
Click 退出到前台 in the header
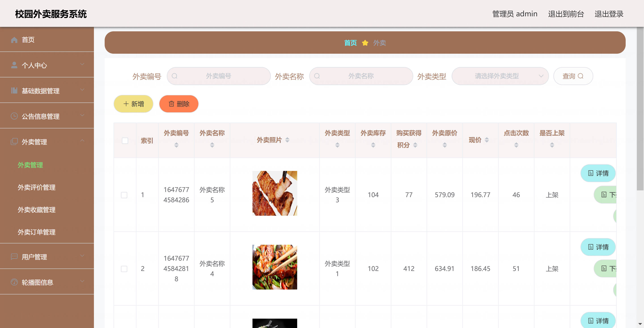tap(566, 14)
